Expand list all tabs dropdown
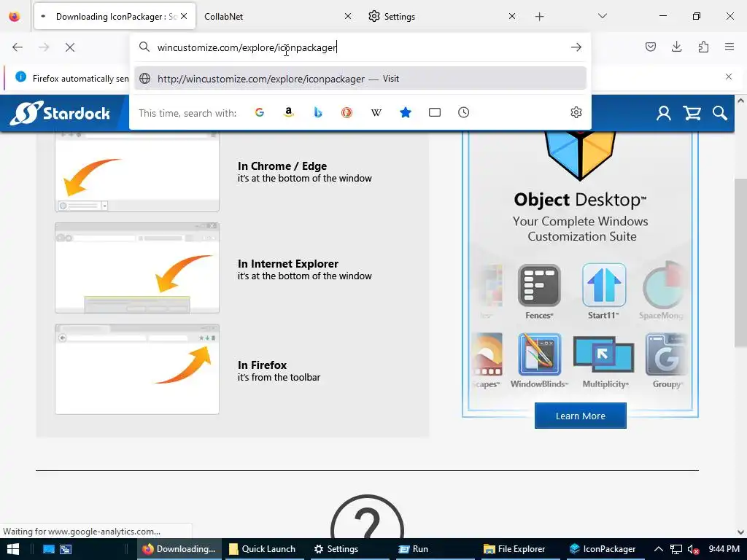747x560 pixels. pyautogui.click(x=602, y=16)
